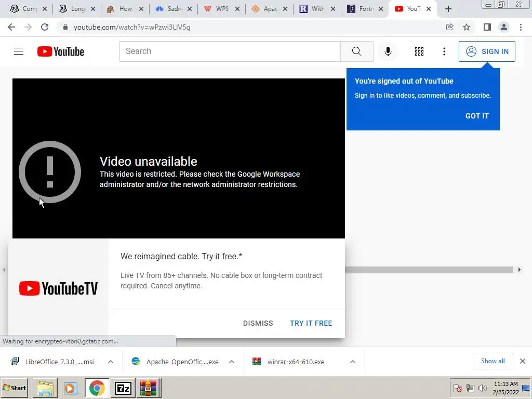Screen dimensions: 532x399
Task: Click the Action Center flag tray icon
Action: (x=457, y=388)
